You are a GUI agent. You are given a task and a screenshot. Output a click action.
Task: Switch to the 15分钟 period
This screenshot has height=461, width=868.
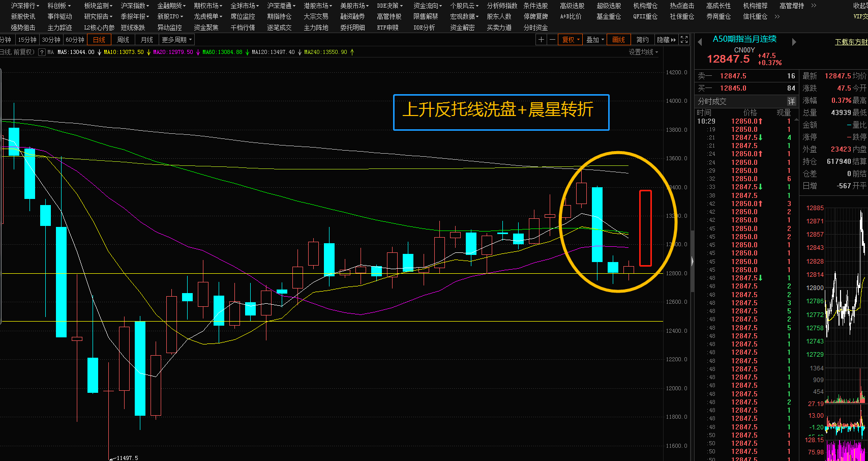(27, 40)
